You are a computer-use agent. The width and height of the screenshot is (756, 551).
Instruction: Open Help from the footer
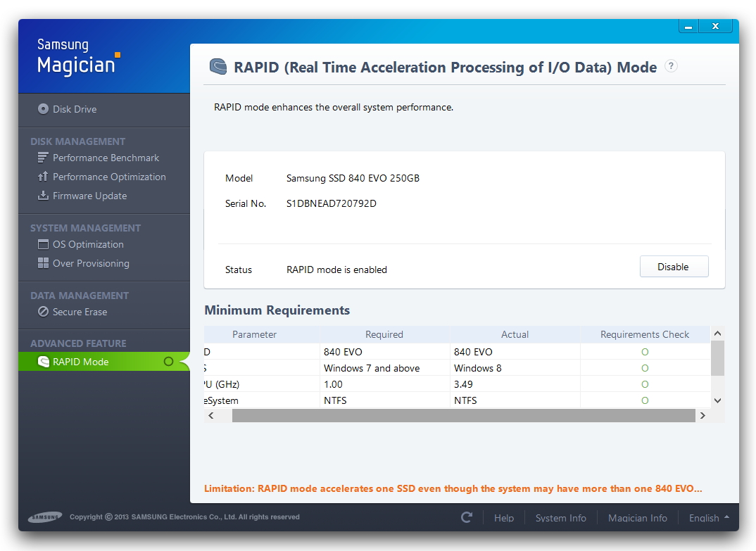tap(504, 518)
